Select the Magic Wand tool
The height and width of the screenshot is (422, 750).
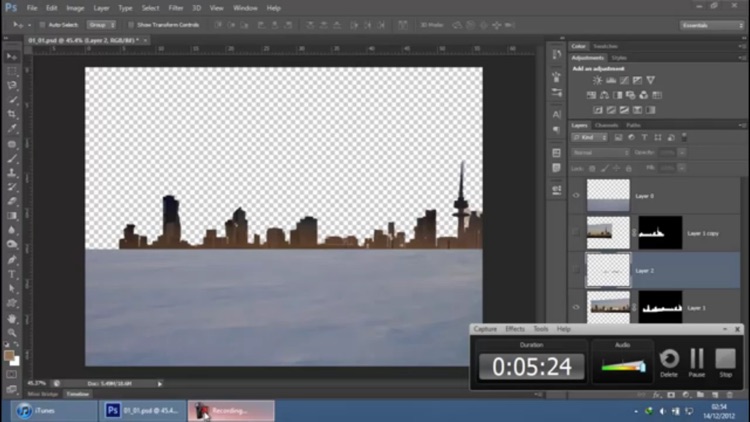pos(12,100)
